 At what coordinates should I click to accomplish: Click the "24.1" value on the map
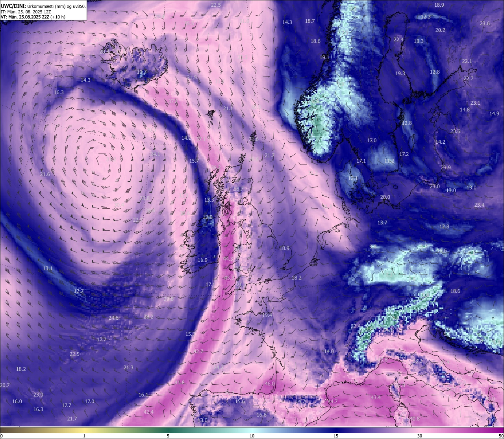point(155,154)
